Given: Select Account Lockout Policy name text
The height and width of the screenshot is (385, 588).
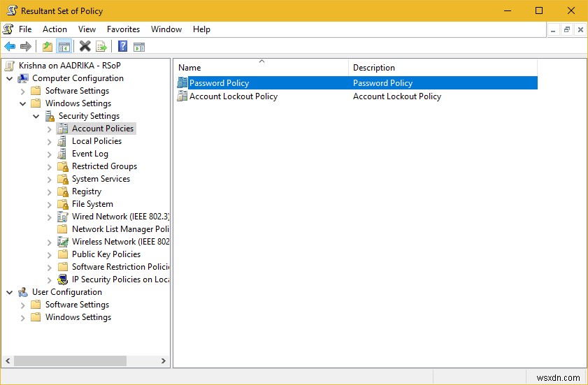Looking at the screenshot, I should [234, 96].
